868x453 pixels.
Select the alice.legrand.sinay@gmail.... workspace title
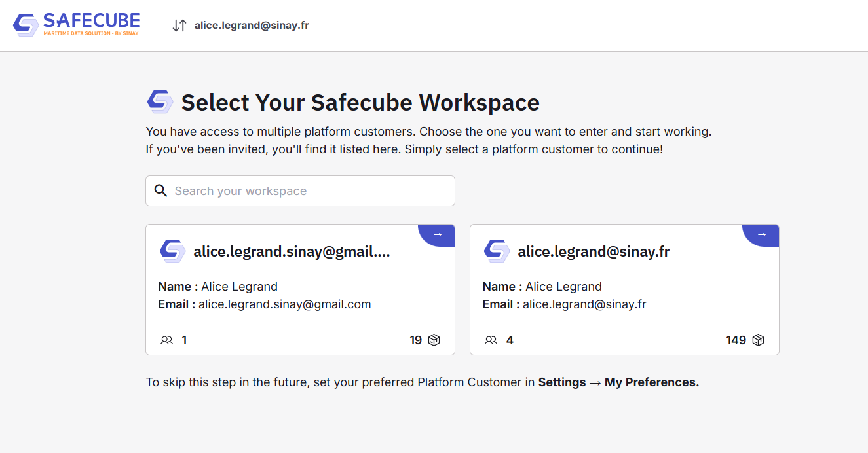[x=292, y=251]
